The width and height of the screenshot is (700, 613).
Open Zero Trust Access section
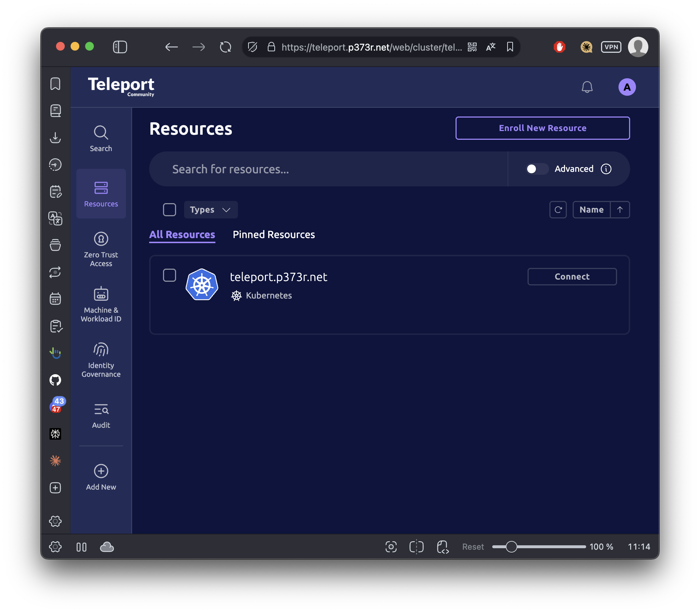tap(101, 249)
